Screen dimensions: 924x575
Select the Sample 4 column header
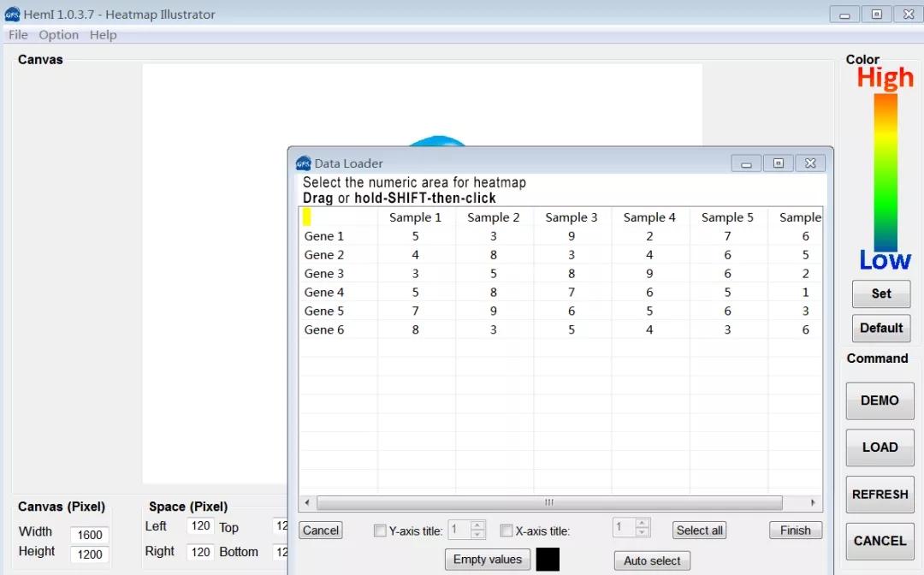pyautogui.click(x=649, y=216)
